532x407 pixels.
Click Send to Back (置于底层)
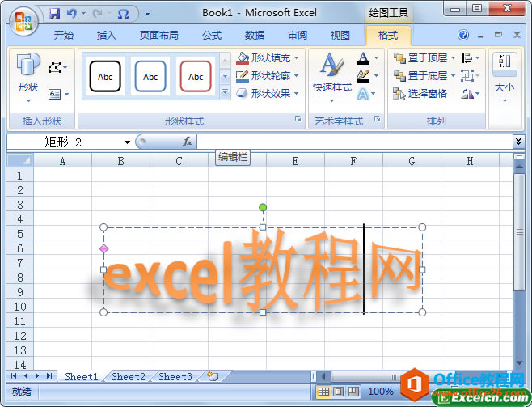[x=420, y=76]
